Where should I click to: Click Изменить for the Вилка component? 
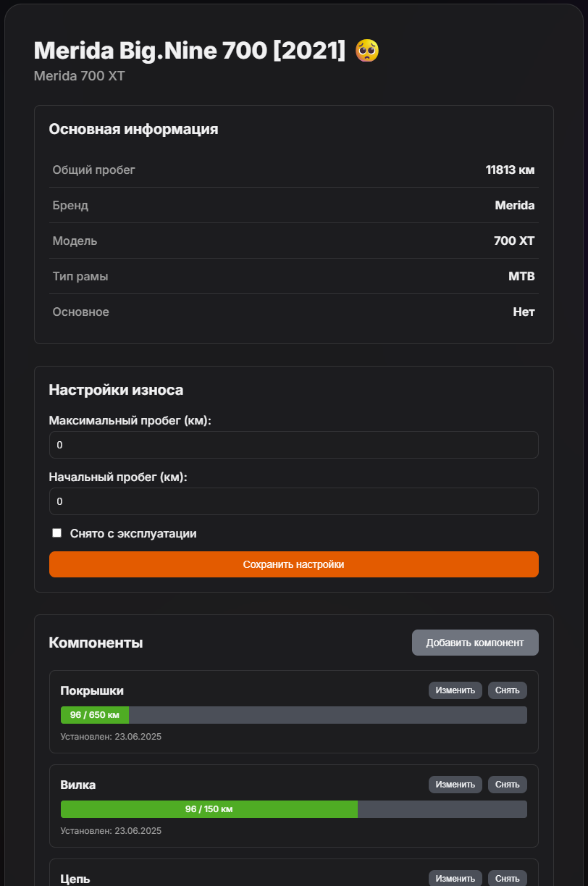point(455,785)
